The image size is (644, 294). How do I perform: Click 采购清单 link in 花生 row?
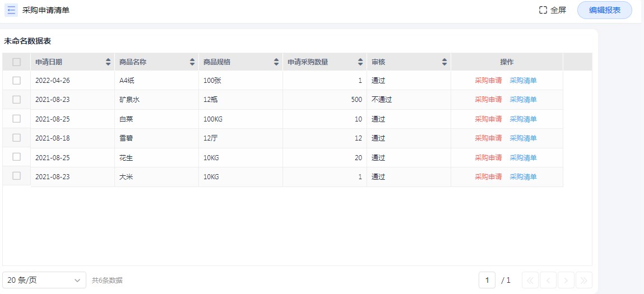[523, 158]
